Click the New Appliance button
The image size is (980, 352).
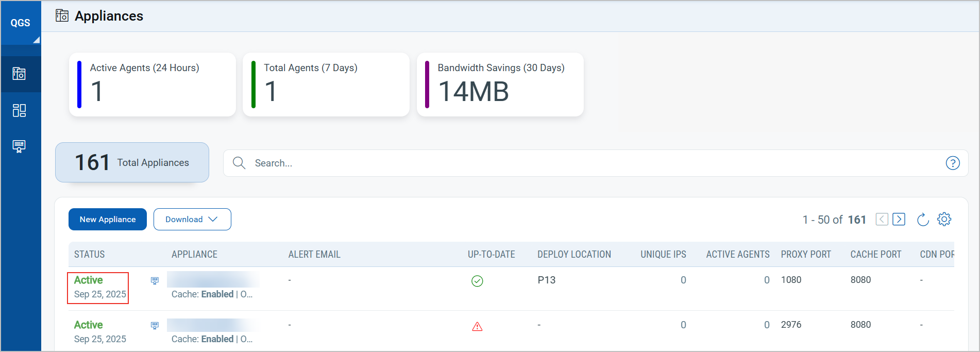click(108, 220)
